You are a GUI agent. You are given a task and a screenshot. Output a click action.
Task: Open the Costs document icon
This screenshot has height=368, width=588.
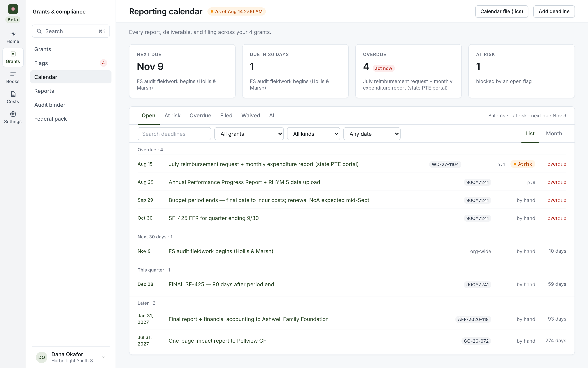[x=13, y=97]
